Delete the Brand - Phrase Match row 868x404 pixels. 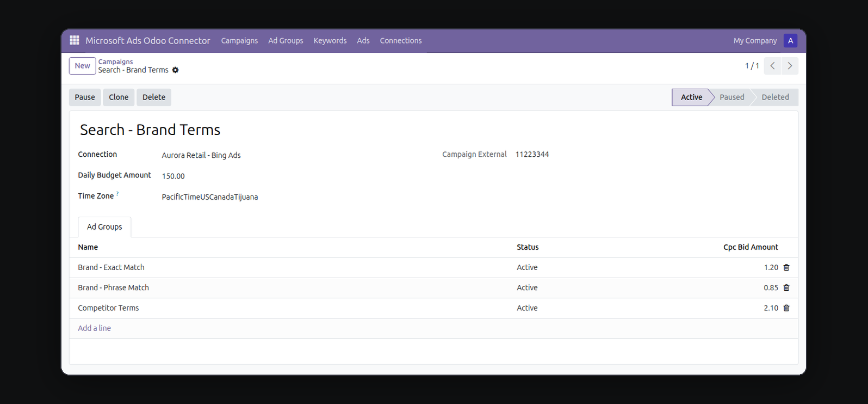pyautogui.click(x=786, y=287)
